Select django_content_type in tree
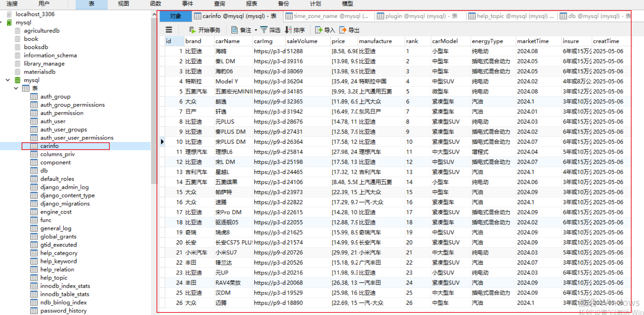This screenshot has height=315, width=644. pos(68,195)
